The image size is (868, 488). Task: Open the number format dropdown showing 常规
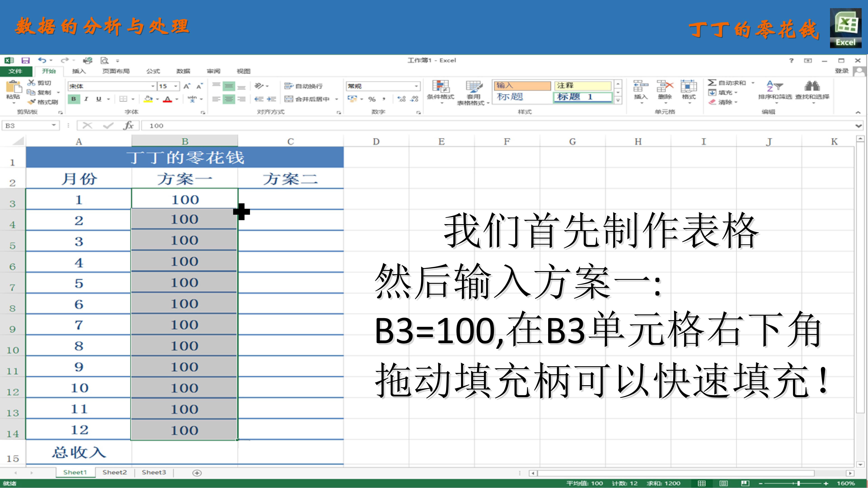point(383,86)
